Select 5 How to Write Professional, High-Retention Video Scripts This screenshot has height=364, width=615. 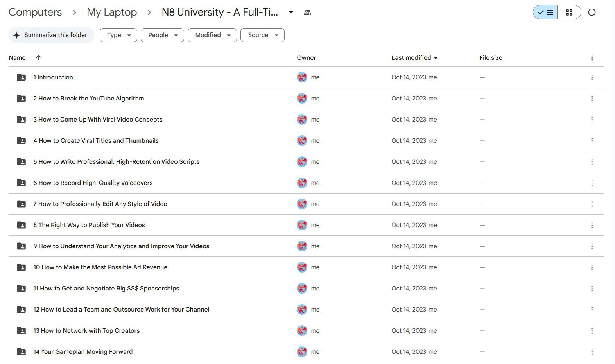[306, 162]
